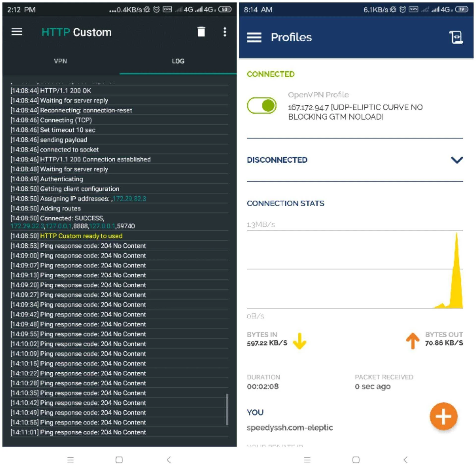Tap import profile script icon
The width and height of the screenshot is (476, 476).
coord(456,37)
